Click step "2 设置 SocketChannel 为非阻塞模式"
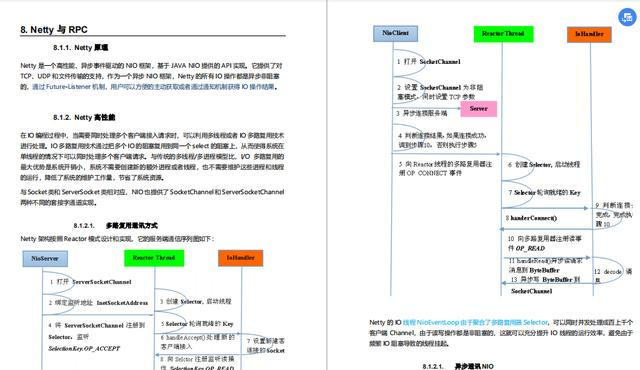The image size is (640, 370). tap(440, 92)
